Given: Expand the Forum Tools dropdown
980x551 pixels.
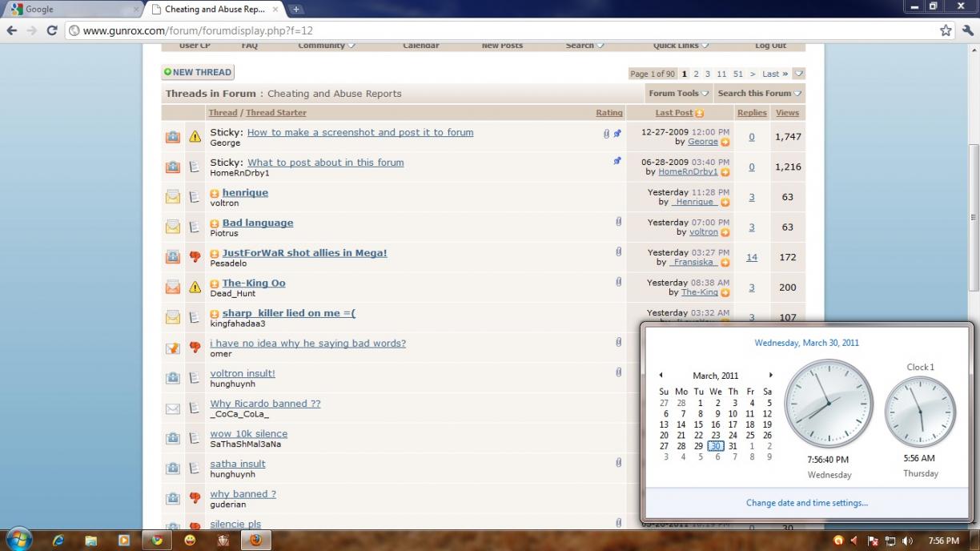Looking at the screenshot, I should (x=679, y=94).
